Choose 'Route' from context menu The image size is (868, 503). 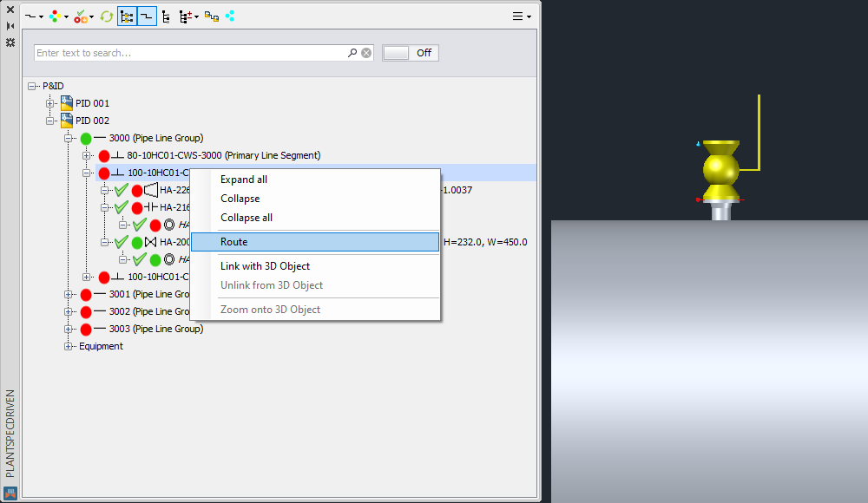click(315, 242)
